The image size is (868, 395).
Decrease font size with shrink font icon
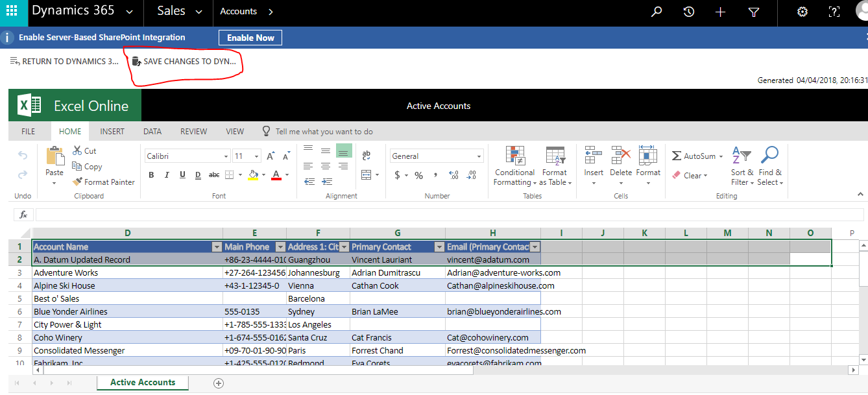coord(286,156)
